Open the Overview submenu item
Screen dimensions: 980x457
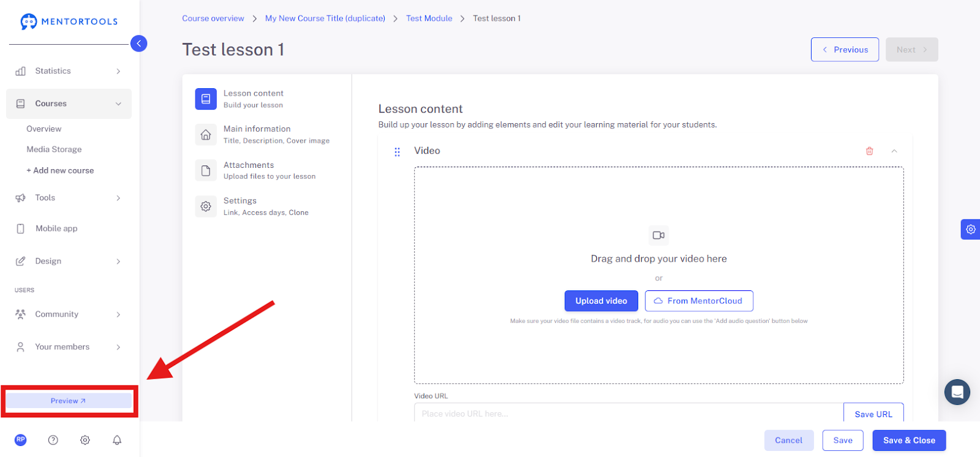pyautogui.click(x=44, y=129)
